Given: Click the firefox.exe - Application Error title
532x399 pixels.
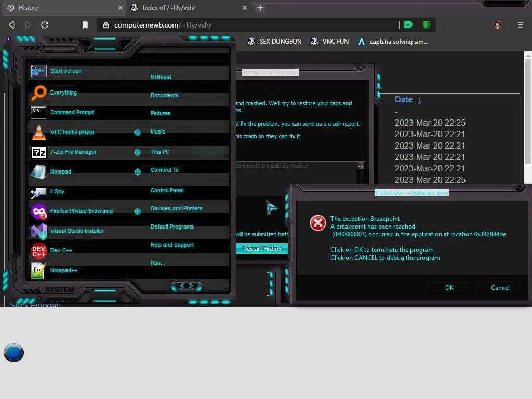Looking at the screenshot, I should 411,193.
